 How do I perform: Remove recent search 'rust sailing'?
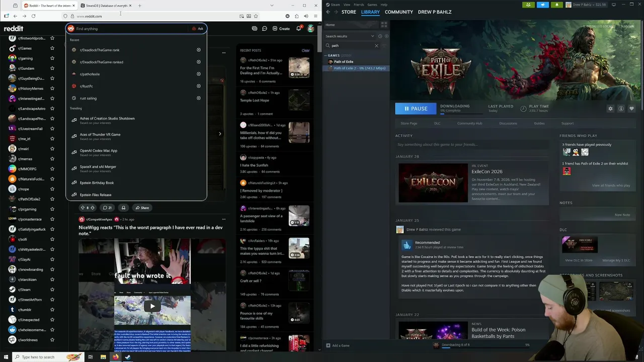pos(199,98)
